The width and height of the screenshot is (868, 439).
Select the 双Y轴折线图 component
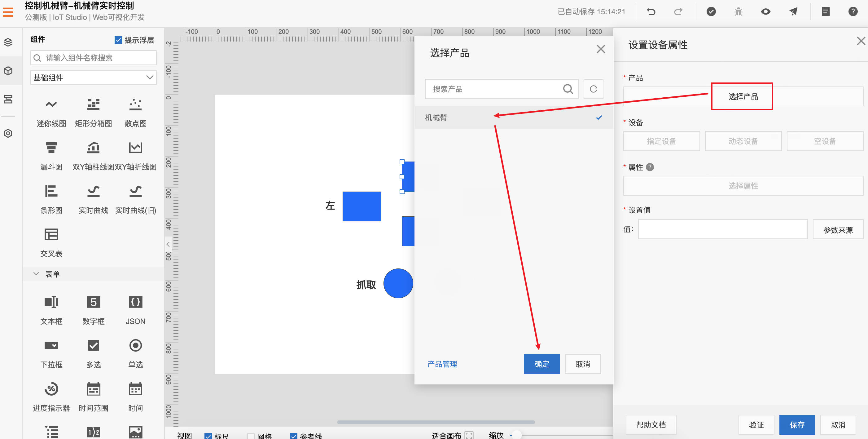pos(135,156)
